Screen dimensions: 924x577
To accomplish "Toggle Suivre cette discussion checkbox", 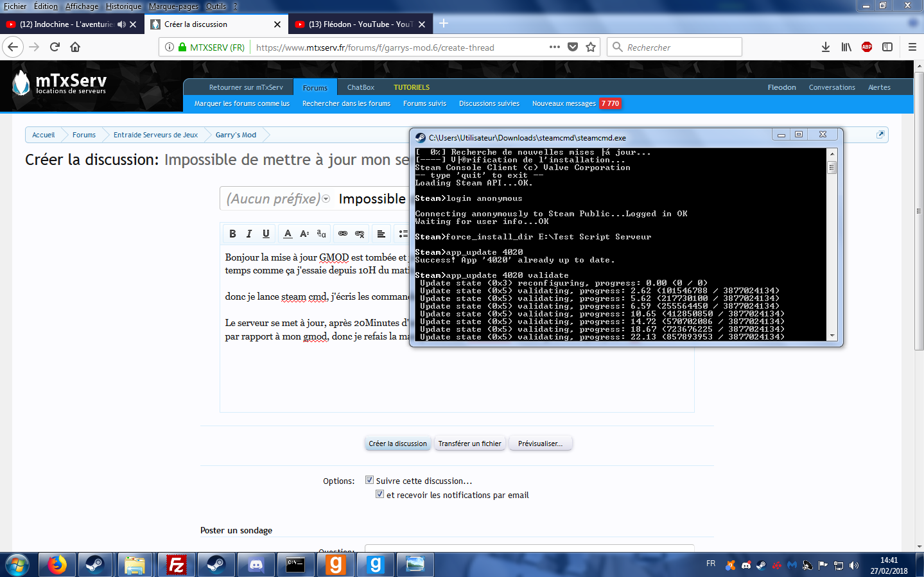I will coord(369,480).
